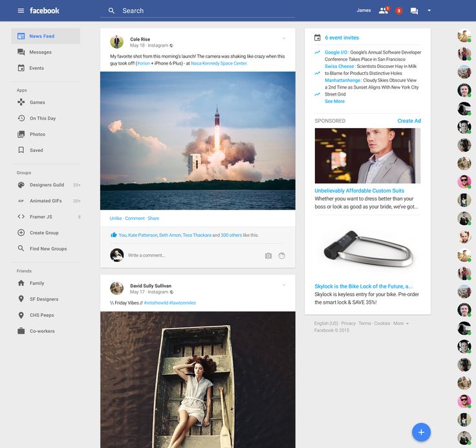Viewport: 476px width, 448px height.
Task: Open the Privacy footer link
Action: click(348, 323)
